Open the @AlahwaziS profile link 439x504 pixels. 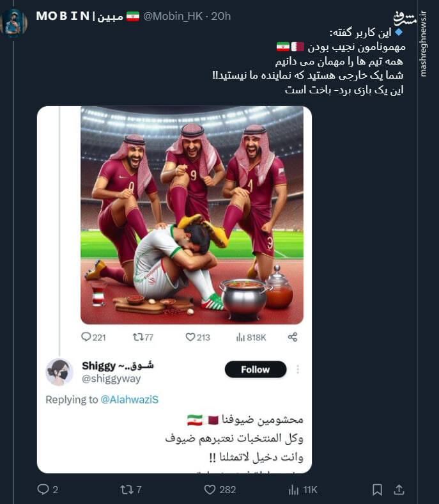(129, 400)
